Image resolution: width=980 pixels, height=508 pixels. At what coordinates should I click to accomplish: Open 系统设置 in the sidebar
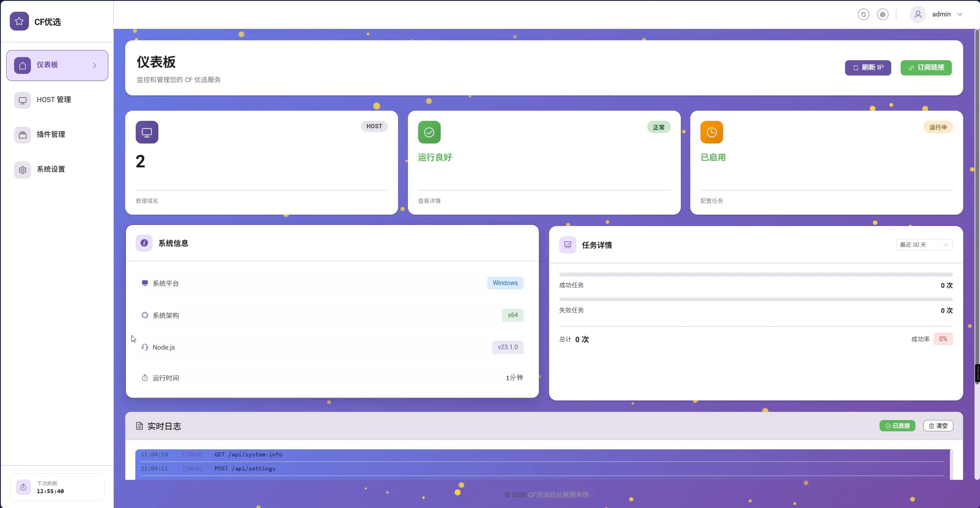coord(57,170)
